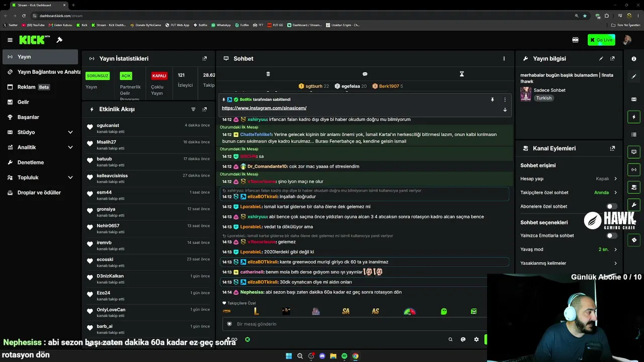This screenshot has height=362, width=644.
Task: Expand the pinned message with down arrow
Action: [x=505, y=110]
